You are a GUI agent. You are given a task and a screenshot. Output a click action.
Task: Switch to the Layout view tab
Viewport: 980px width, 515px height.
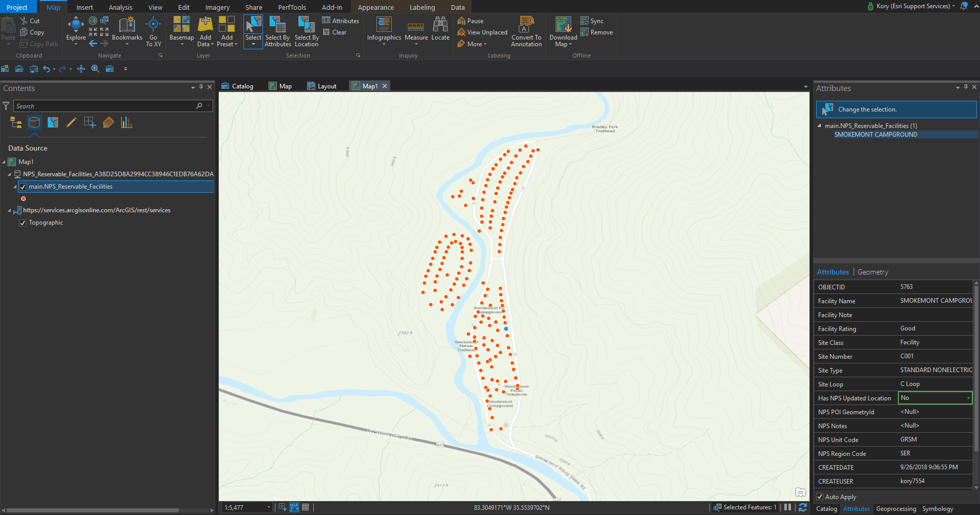point(322,86)
